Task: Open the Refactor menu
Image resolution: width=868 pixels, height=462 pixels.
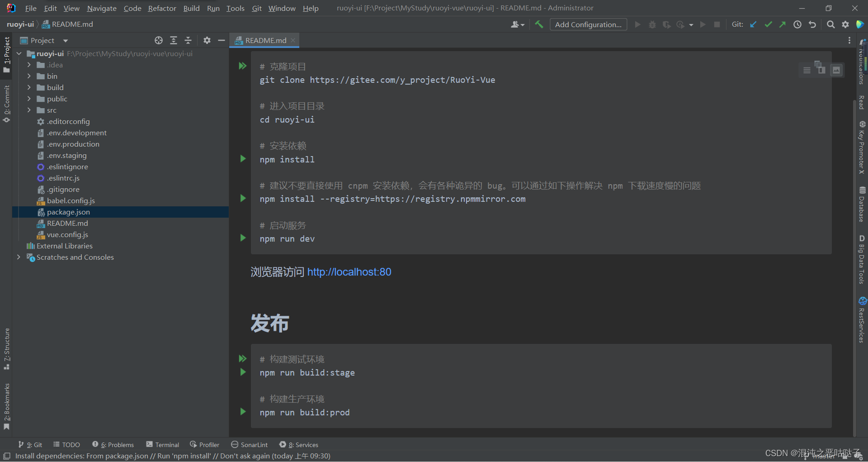Action: pos(162,8)
